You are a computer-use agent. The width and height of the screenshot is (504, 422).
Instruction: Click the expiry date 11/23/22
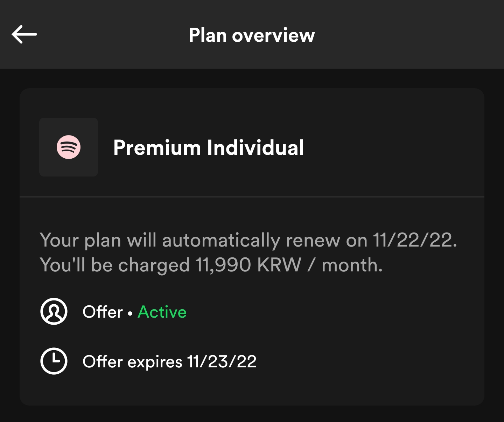point(222,361)
